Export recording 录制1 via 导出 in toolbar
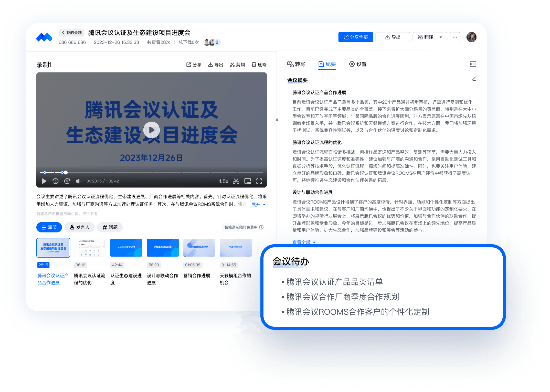The height and width of the screenshot is (392, 550). pyautogui.click(x=215, y=65)
